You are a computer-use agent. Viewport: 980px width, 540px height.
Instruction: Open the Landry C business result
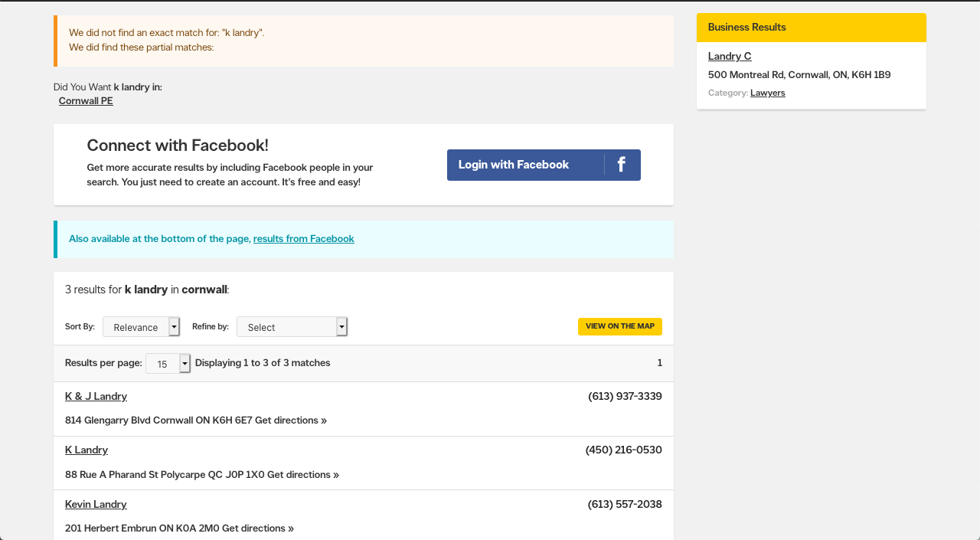tap(730, 57)
